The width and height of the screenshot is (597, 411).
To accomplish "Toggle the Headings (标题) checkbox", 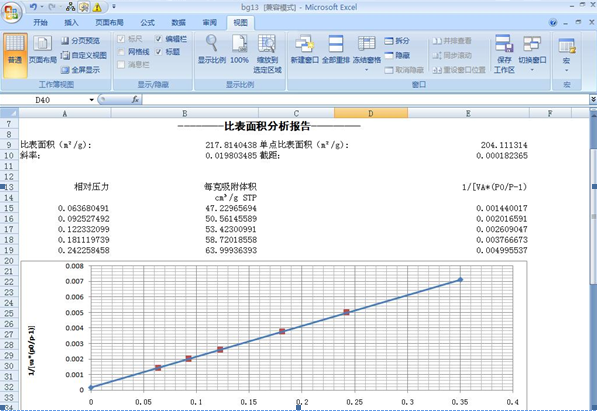I will (x=159, y=52).
